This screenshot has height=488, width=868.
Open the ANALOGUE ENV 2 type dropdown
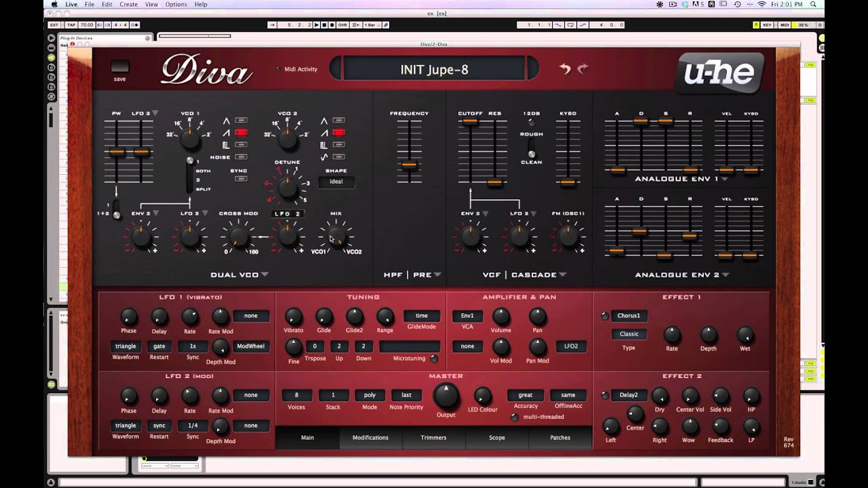724,274
